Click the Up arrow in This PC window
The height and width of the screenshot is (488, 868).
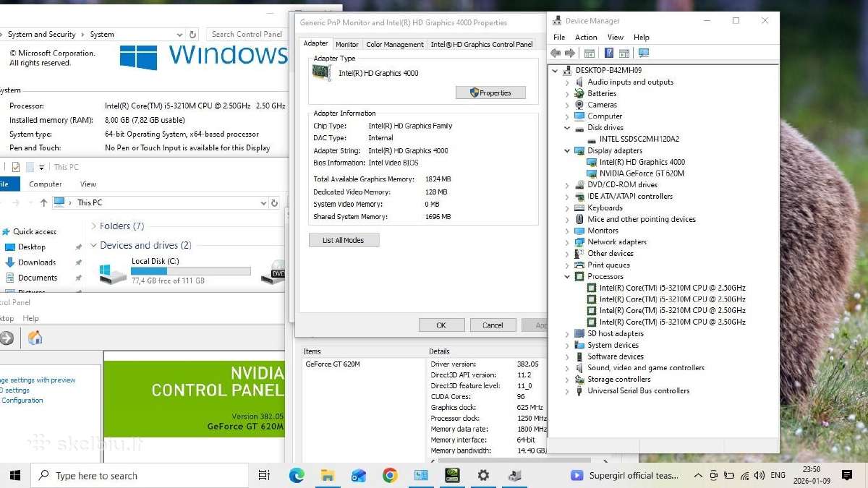coord(43,203)
